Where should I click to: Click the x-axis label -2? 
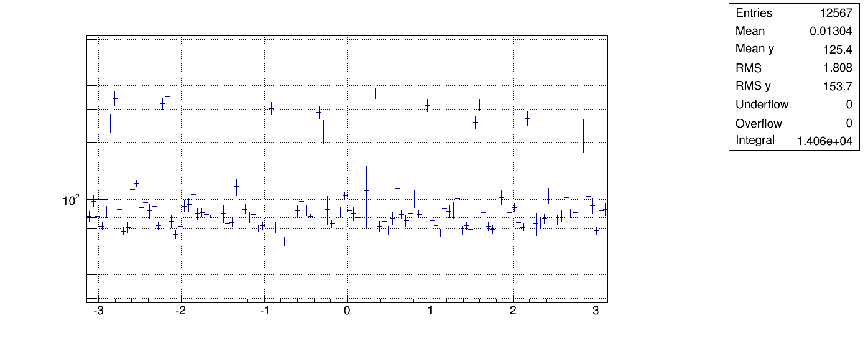pyautogui.click(x=180, y=311)
